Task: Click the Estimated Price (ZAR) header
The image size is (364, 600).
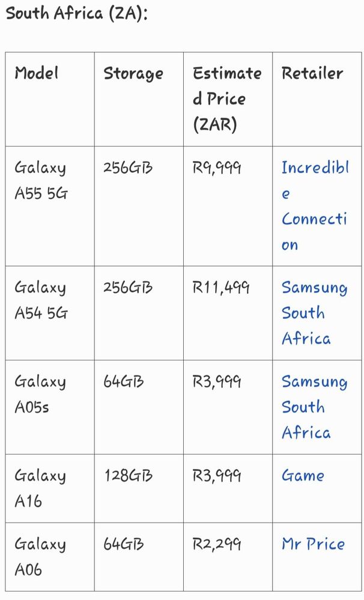Action: 227,98
